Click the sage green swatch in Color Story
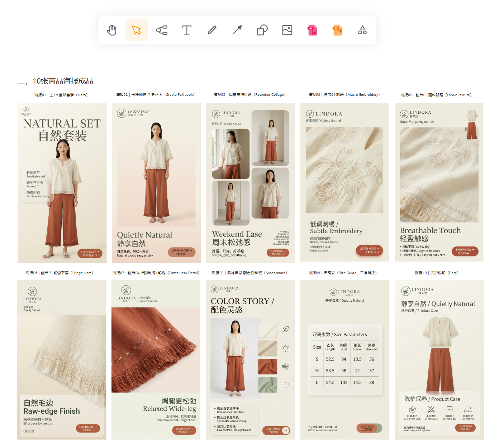 (268, 385)
